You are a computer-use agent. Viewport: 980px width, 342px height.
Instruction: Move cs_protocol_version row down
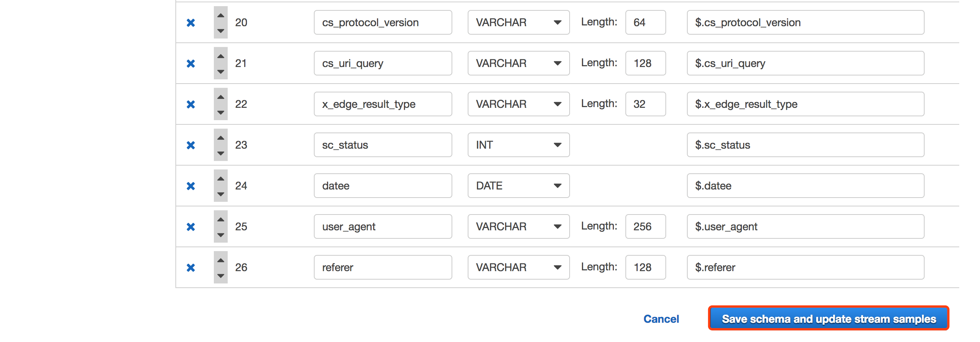[220, 31]
